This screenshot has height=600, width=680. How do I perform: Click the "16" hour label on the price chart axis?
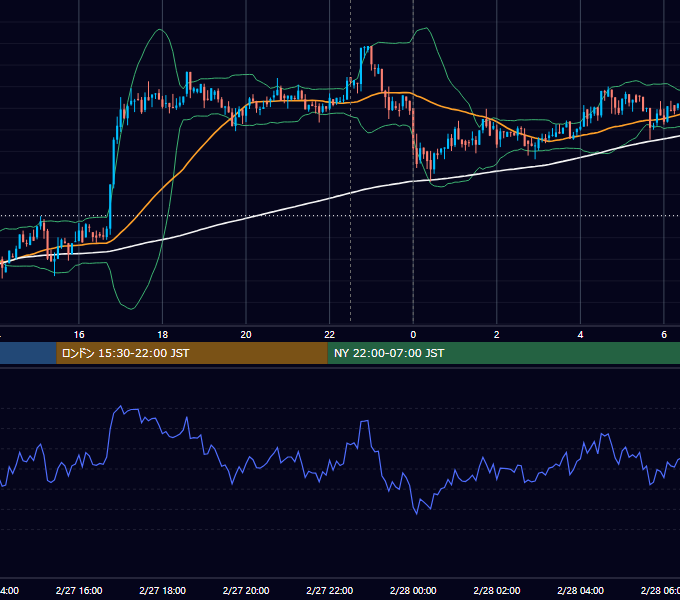point(79,335)
